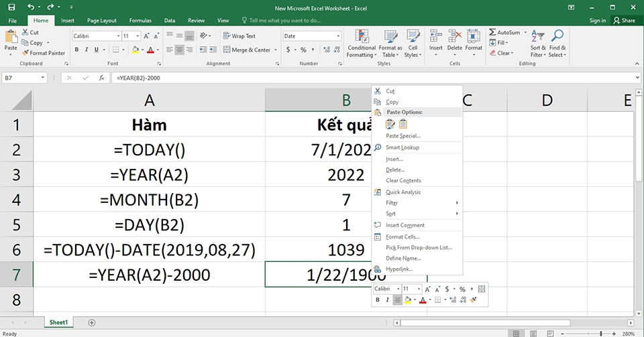Open Find & Select menu

click(x=557, y=44)
